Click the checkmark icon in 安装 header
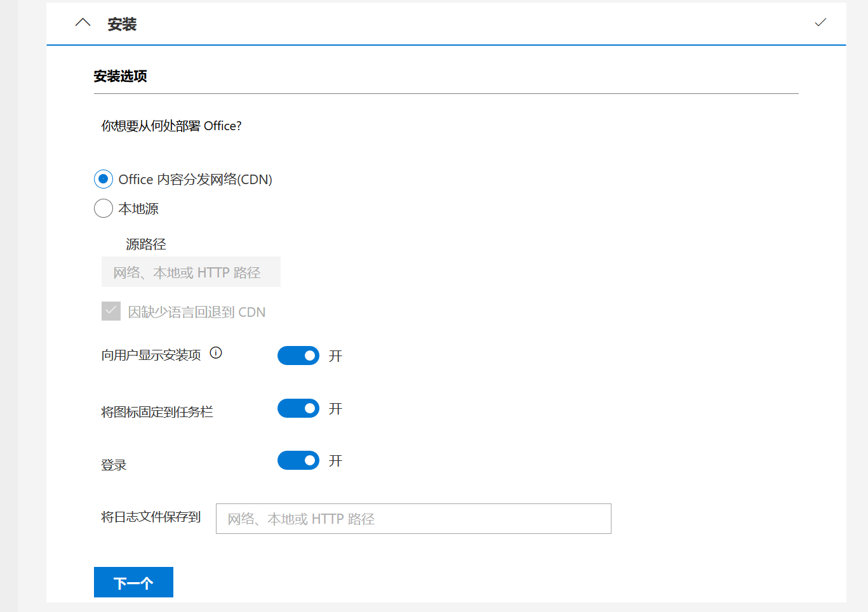868x612 pixels. coord(820,22)
